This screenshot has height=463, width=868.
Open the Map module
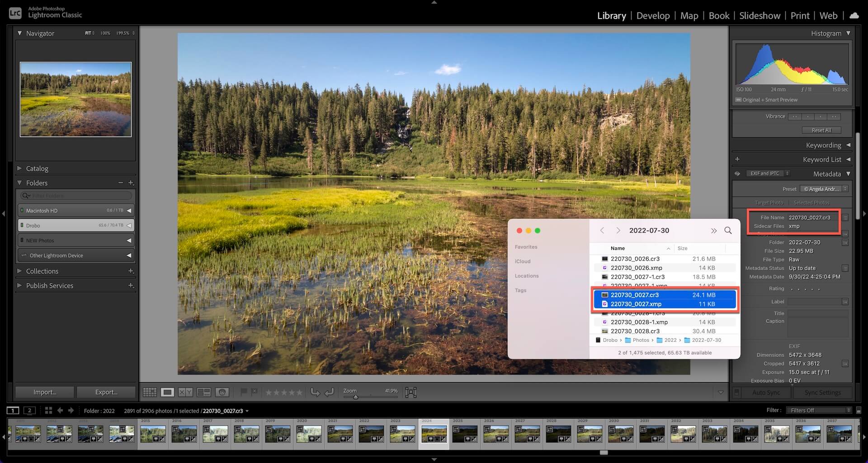(689, 15)
